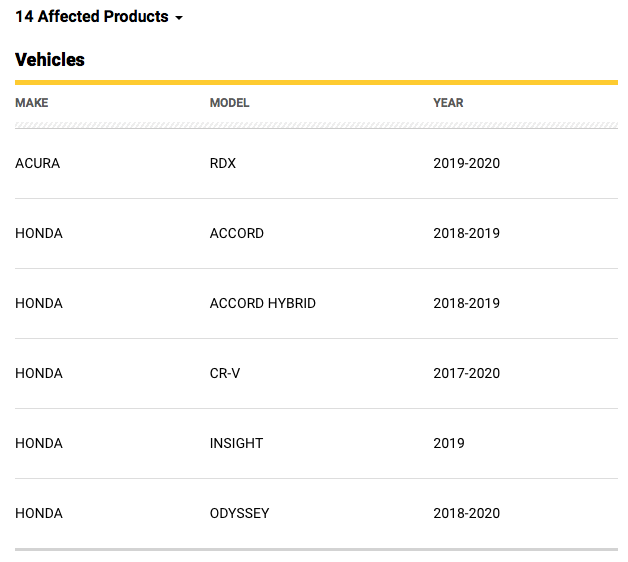Click HONDA make in the ODYSSEY row
The width and height of the screenshot is (628, 562).
39,513
